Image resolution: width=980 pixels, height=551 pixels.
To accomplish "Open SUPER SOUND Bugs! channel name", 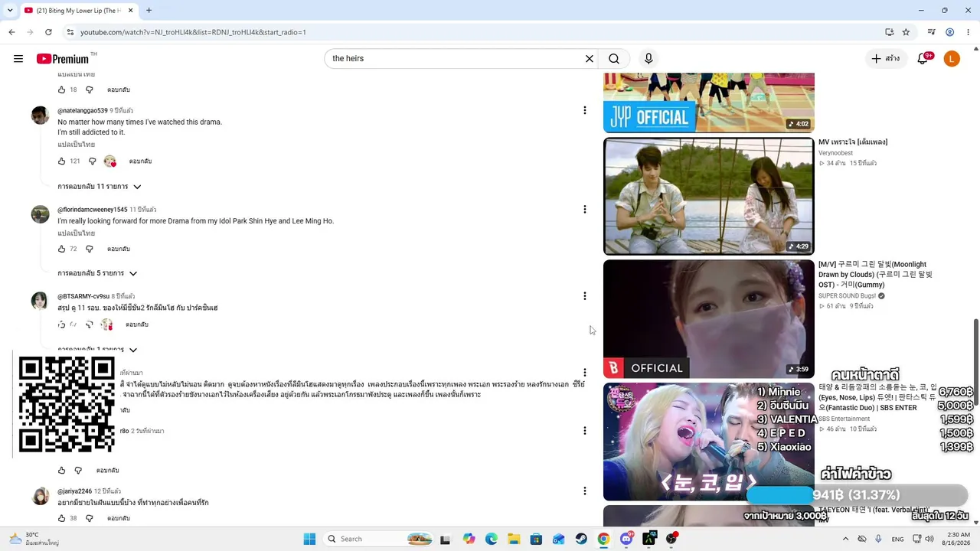I will (x=847, y=296).
